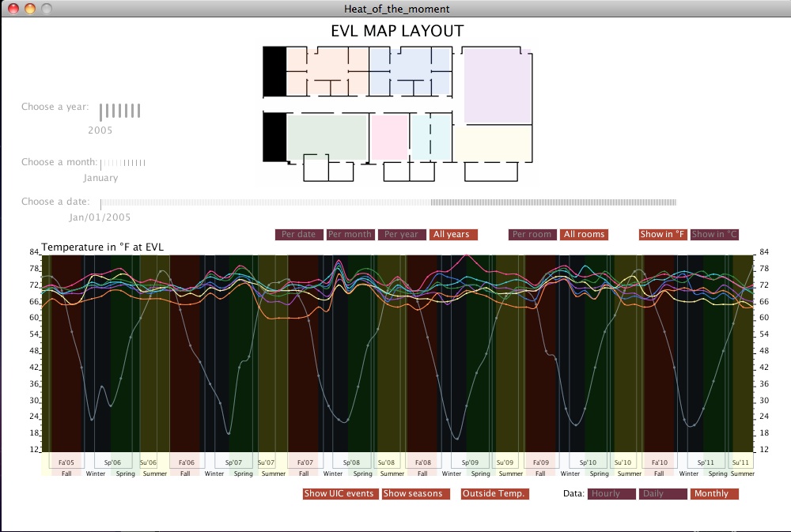Switch to Per month view
The width and height of the screenshot is (791, 532).
(x=350, y=235)
